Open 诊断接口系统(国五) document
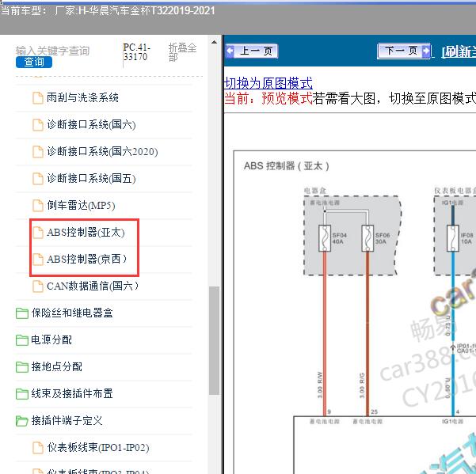476x474 pixels. 91,178
